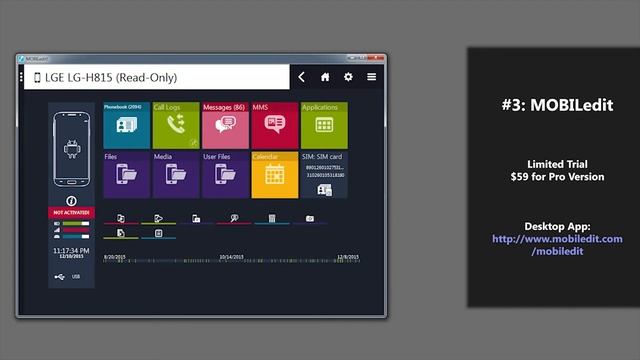Image resolution: width=640 pixels, height=360 pixels.
Task: Click the blue storage usage bar
Action: click(x=76, y=237)
